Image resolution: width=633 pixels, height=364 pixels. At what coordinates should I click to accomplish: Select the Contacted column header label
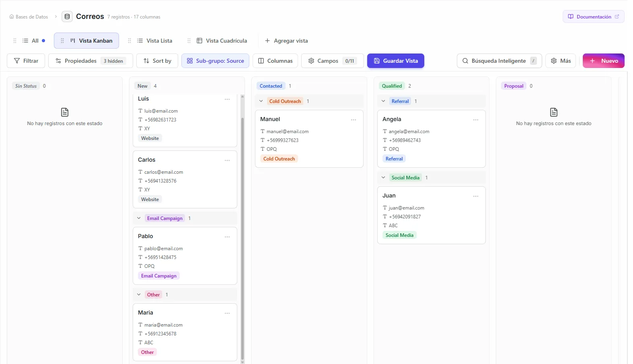[x=271, y=86]
